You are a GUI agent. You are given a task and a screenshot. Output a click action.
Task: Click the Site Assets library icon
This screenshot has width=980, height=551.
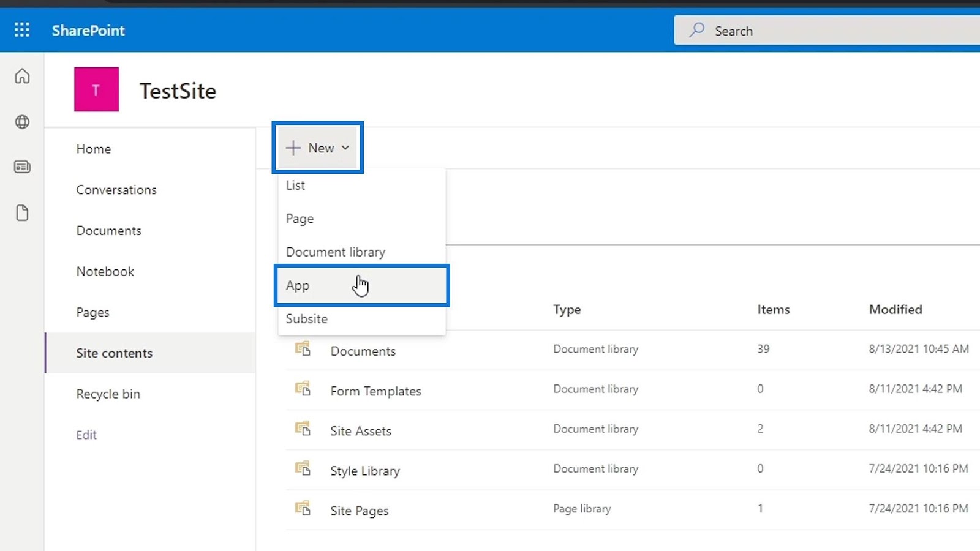(303, 429)
